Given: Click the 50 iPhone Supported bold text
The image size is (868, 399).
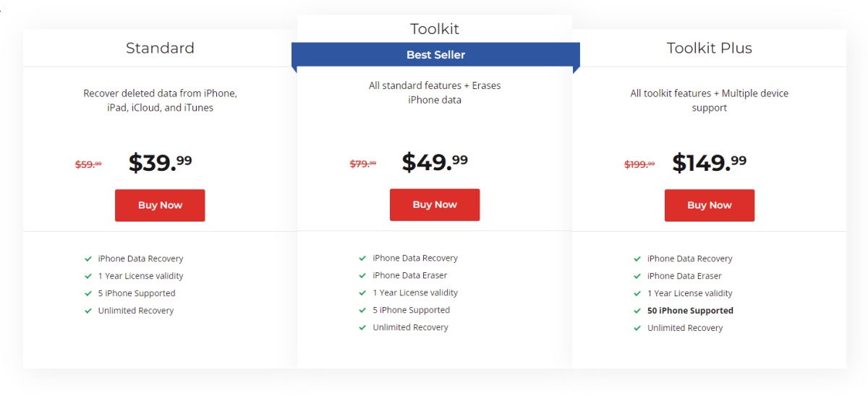Looking at the screenshot, I should point(691,311).
